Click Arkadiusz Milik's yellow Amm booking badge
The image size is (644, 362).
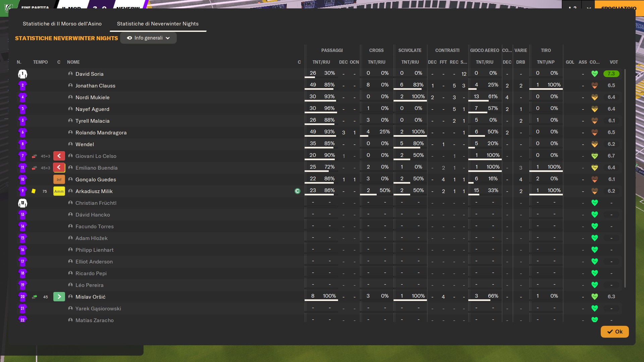[x=59, y=191]
